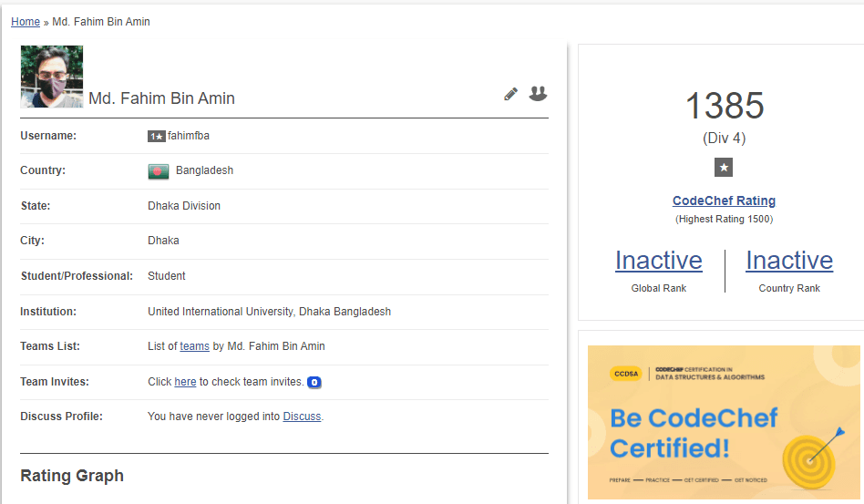Click the CCDSA badge on the banner

[626, 374]
